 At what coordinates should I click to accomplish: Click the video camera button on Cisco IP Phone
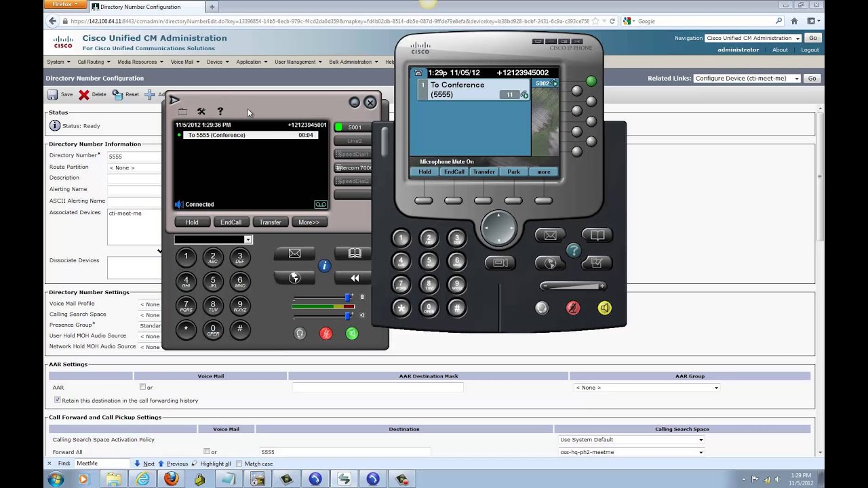[500, 262]
